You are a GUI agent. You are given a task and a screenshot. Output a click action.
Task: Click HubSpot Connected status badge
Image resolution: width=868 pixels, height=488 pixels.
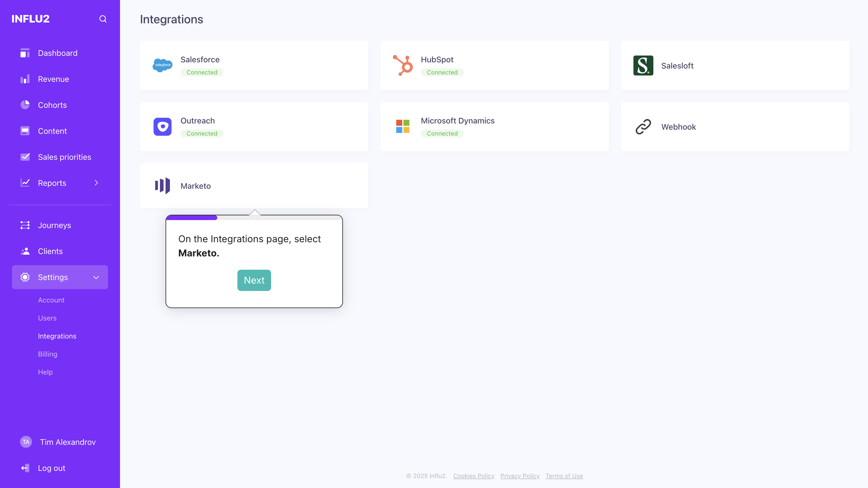coord(442,72)
